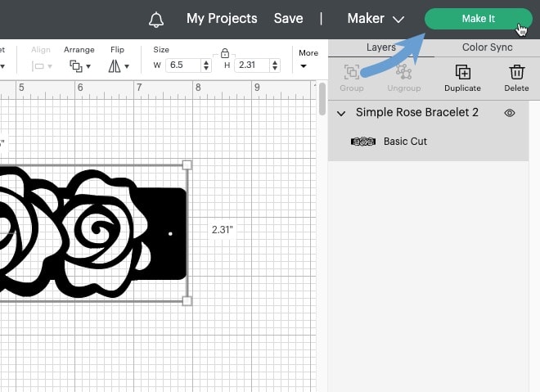Save the current project
The width and height of the screenshot is (540, 392).
click(x=288, y=18)
